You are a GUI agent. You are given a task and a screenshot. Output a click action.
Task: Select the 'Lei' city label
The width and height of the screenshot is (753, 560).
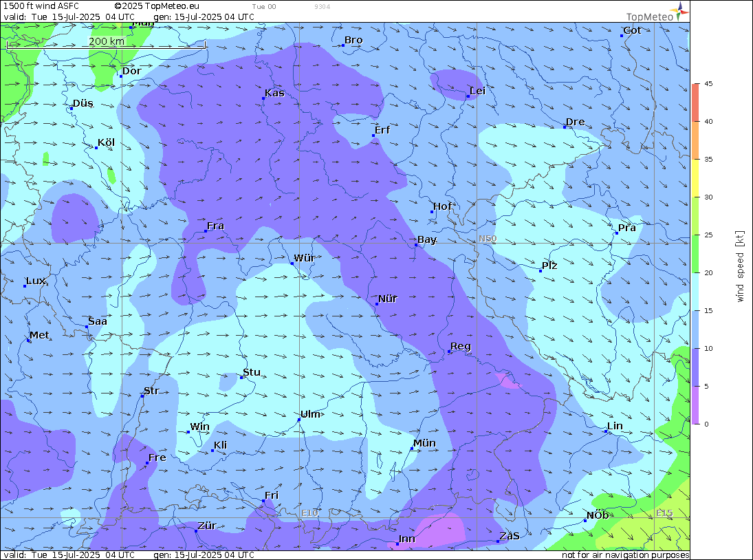[x=477, y=91]
